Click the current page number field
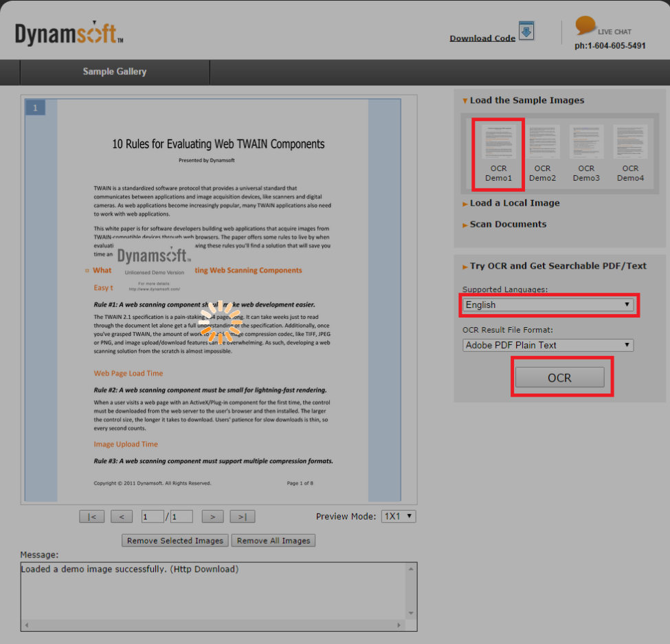The image size is (670, 644). (x=153, y=516)
